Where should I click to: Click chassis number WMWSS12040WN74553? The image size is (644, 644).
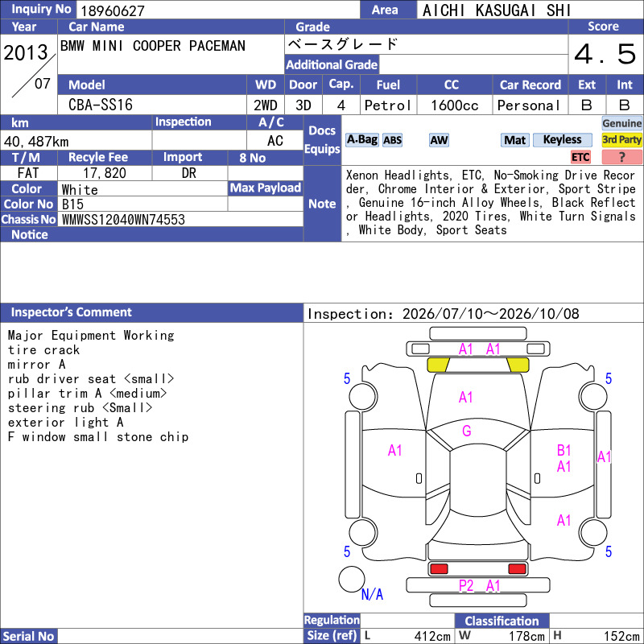[123, 220]
